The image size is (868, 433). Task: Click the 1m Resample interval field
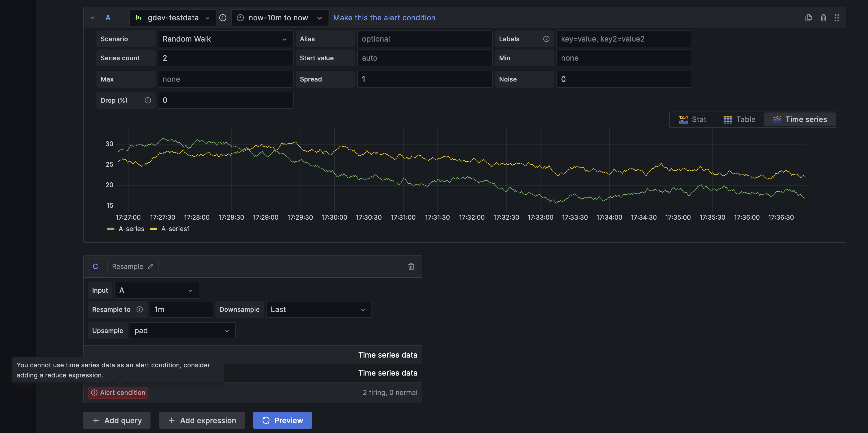click(x=181, y=309)
